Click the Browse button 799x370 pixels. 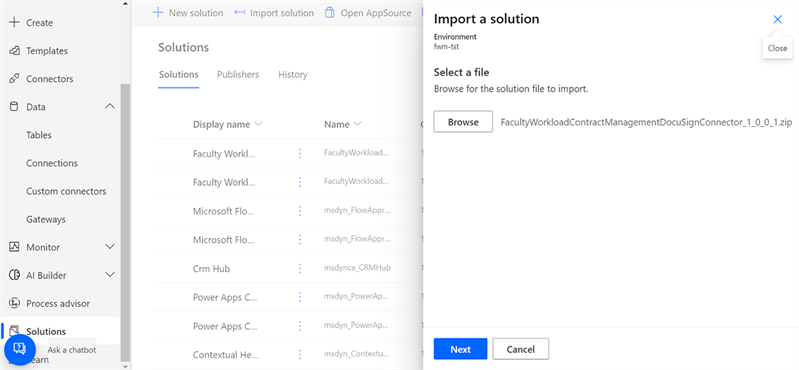click(463, 122)
